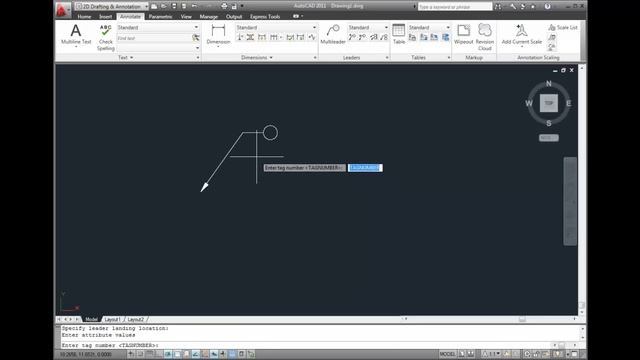Viewport: 640px width, 360px height.
Task: Select the Wipeout tool
Action: 463,34
